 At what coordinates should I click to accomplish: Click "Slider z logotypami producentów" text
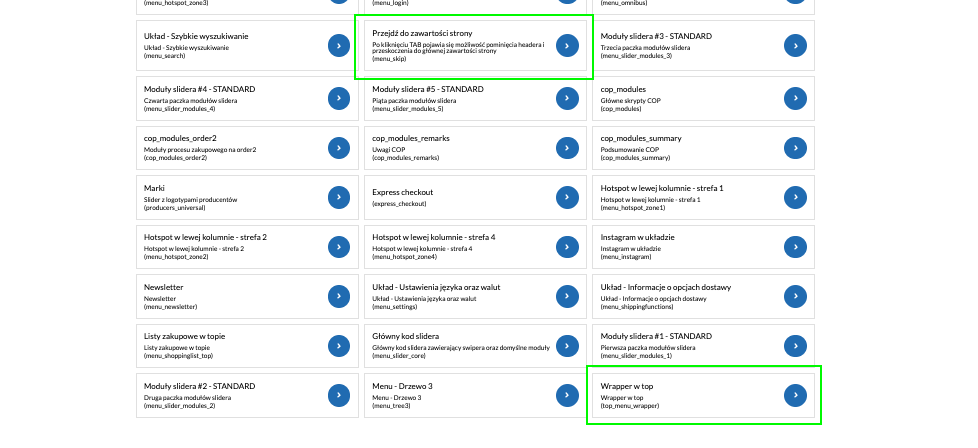tap(190, 200)
